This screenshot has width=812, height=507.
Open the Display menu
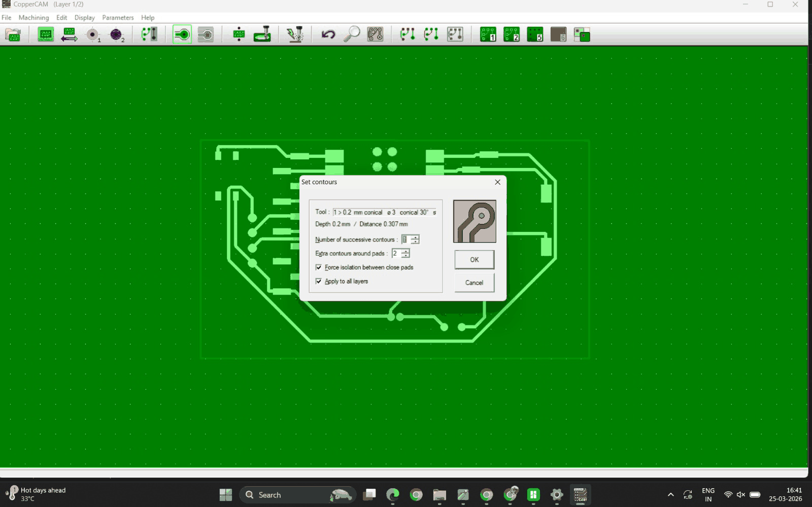(x=85, y=17)
